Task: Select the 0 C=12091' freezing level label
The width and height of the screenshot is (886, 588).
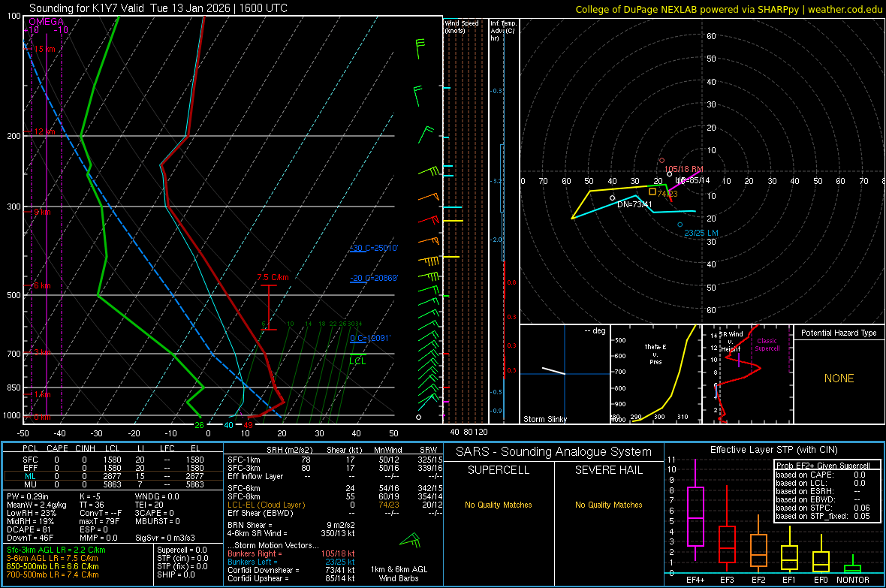Action: (370, 338)
